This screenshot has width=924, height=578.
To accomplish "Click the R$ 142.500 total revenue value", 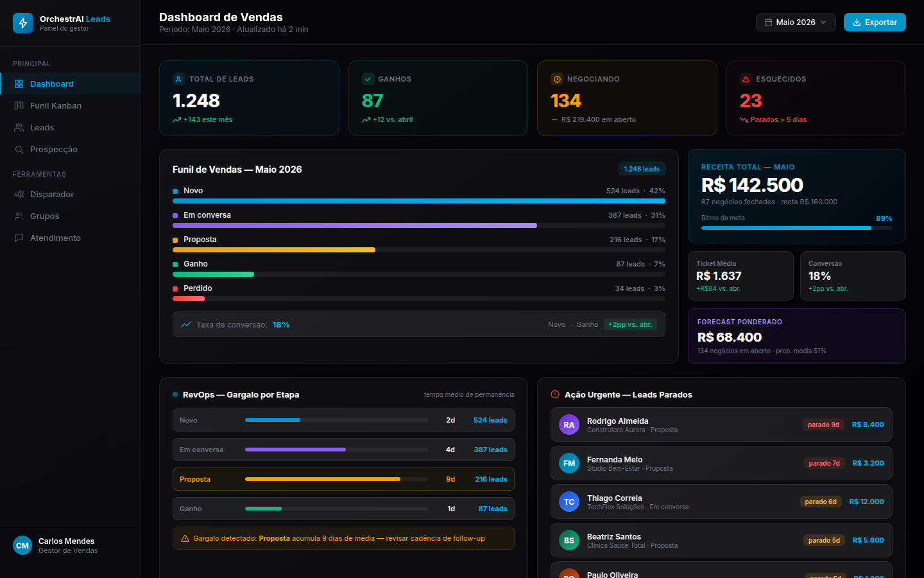I will (752, 186).
